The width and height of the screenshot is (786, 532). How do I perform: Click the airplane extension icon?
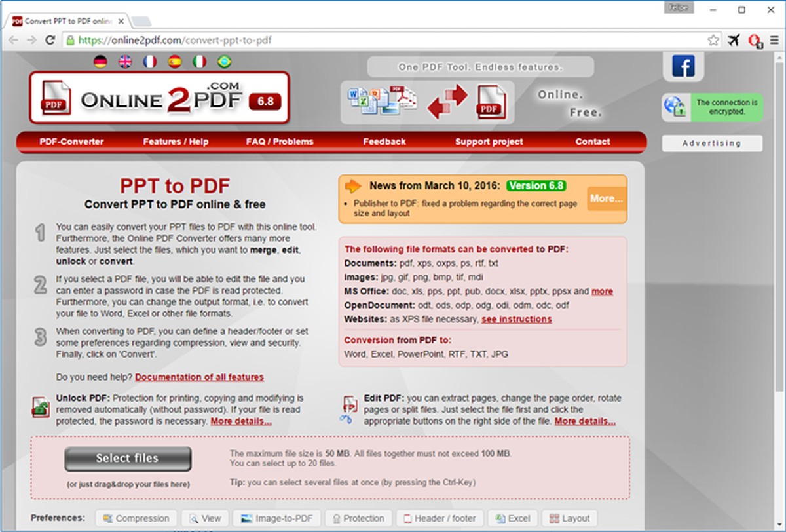tap(734, 40)
